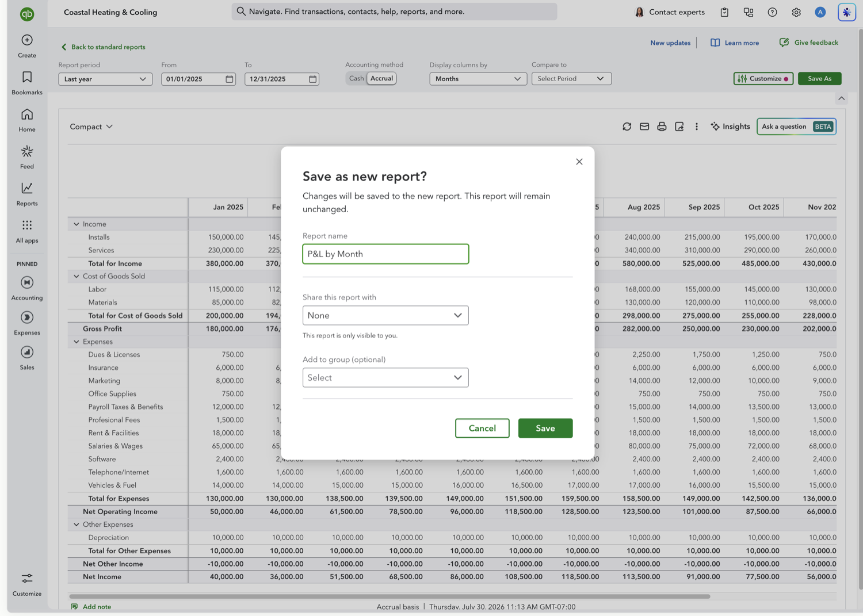The width and height of the screenshot is (863, 616).
Task: Click the Report name input field
Action: 385,254
